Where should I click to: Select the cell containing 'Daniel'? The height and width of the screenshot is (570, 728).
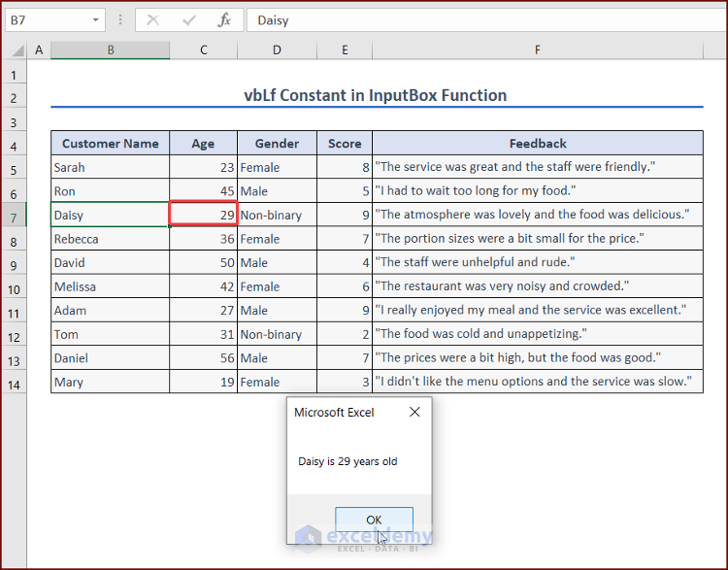point(111,357)
